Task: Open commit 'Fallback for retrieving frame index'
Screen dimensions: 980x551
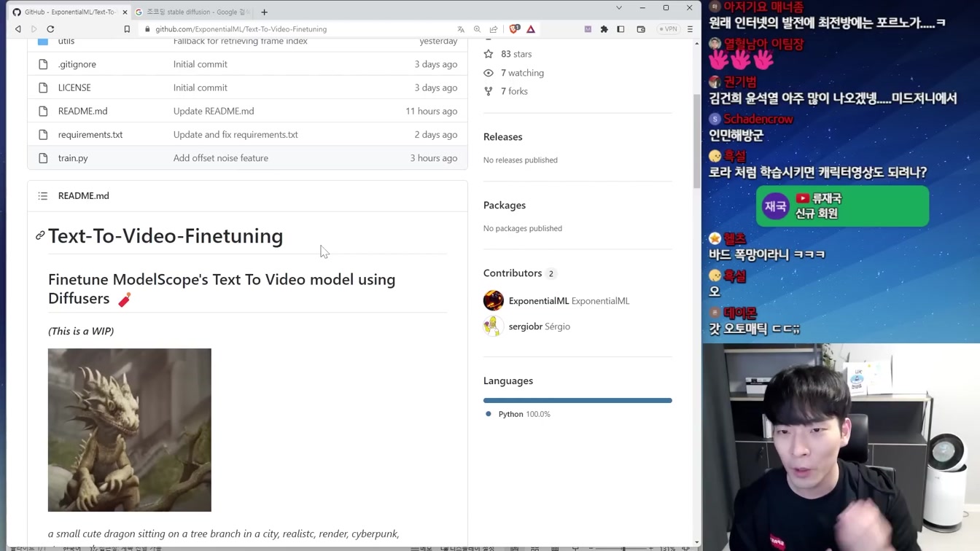Action: coord(241,41)
